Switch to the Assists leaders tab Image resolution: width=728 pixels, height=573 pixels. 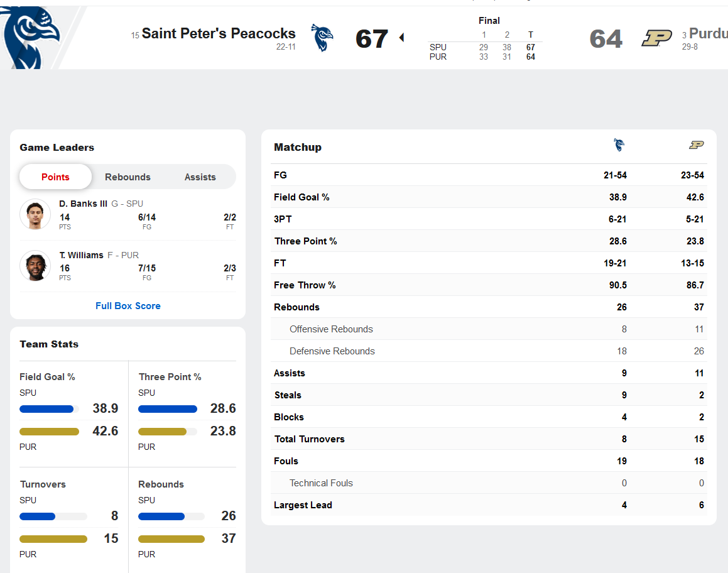(x=200, y=177)
